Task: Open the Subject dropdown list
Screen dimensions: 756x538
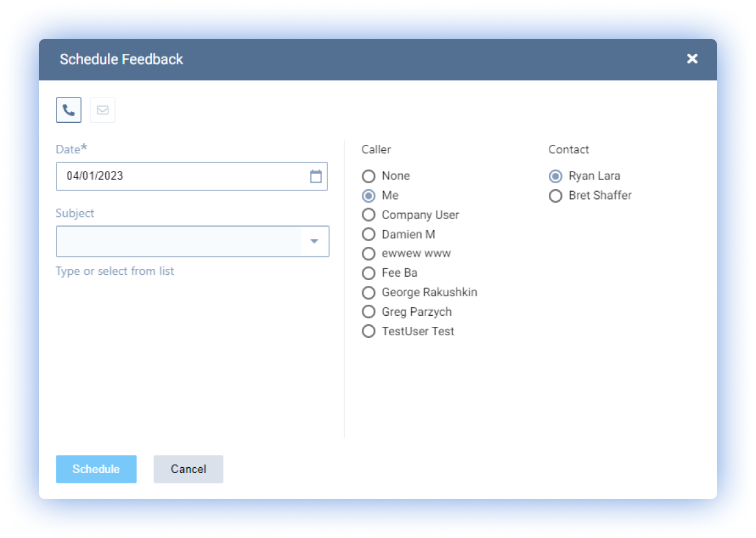Action: (x=314, y=241)
